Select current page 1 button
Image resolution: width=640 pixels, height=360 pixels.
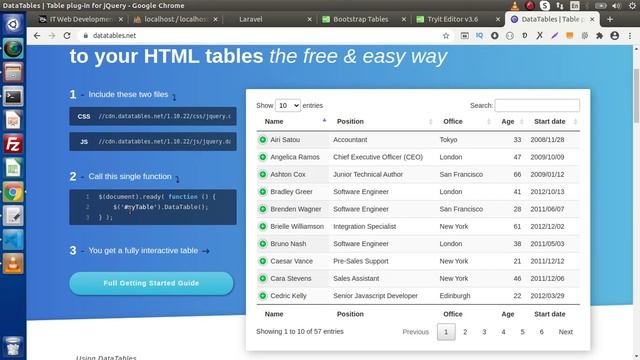[446, 332]
